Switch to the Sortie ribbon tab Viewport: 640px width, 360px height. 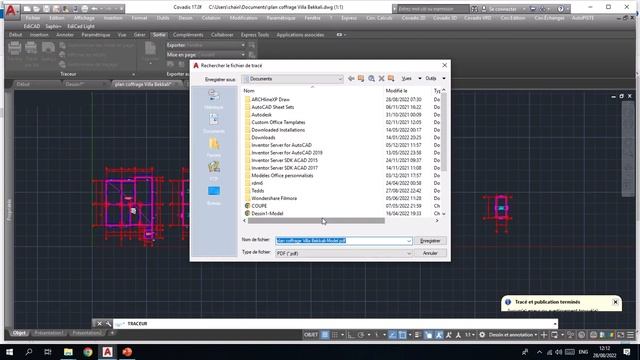coord(159,35)
